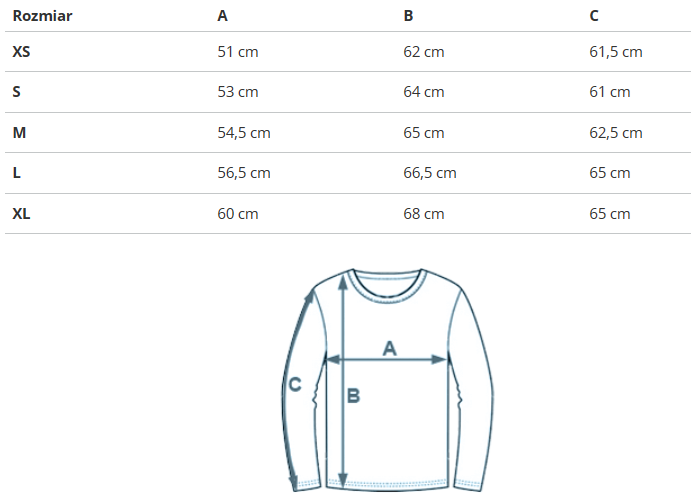Select the M size row label

(x=18, y=132)
